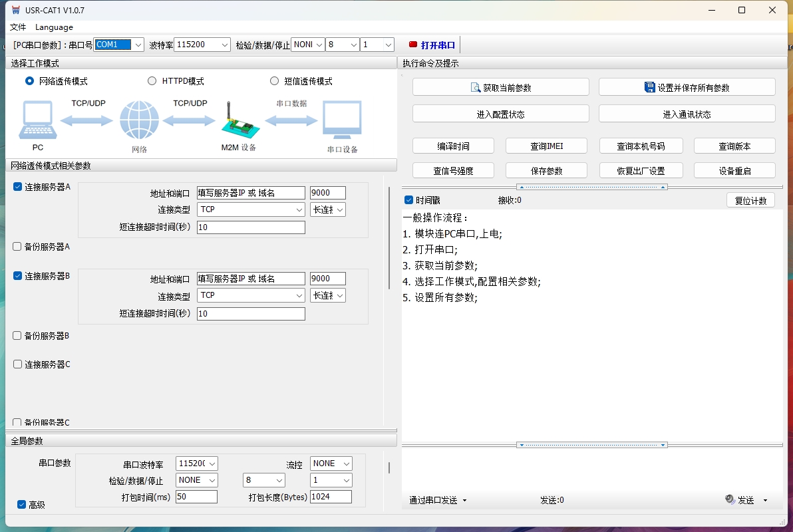Click the 设备重启 button

[734, 171]
